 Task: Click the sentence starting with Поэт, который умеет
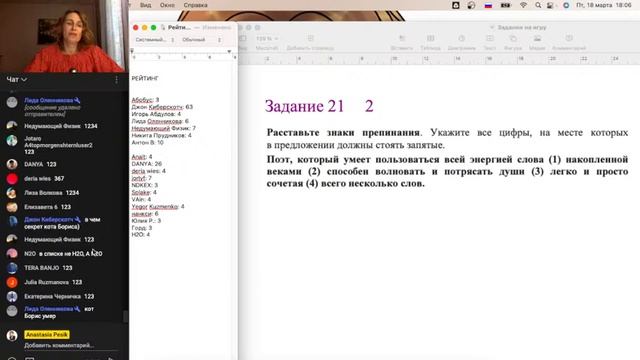coord(447,171)
